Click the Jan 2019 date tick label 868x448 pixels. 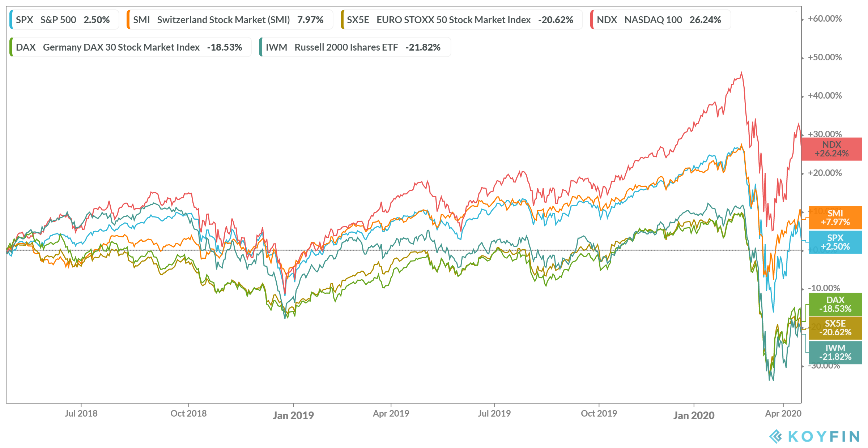[x=293, y=415]
